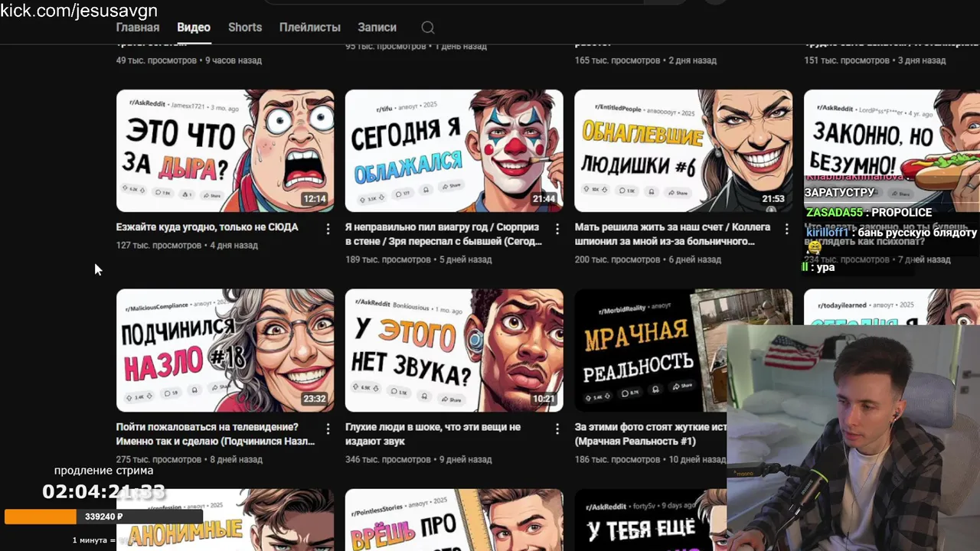980x551 pixels.
Task: Click the ZASADA55 chat username
Action: coord(835,213)
